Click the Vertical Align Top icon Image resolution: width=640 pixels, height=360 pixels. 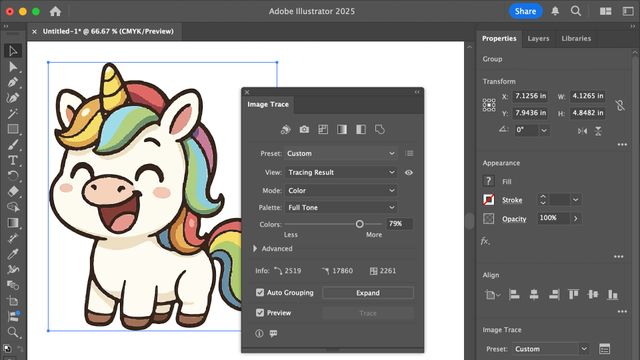(x=573, y=294)
